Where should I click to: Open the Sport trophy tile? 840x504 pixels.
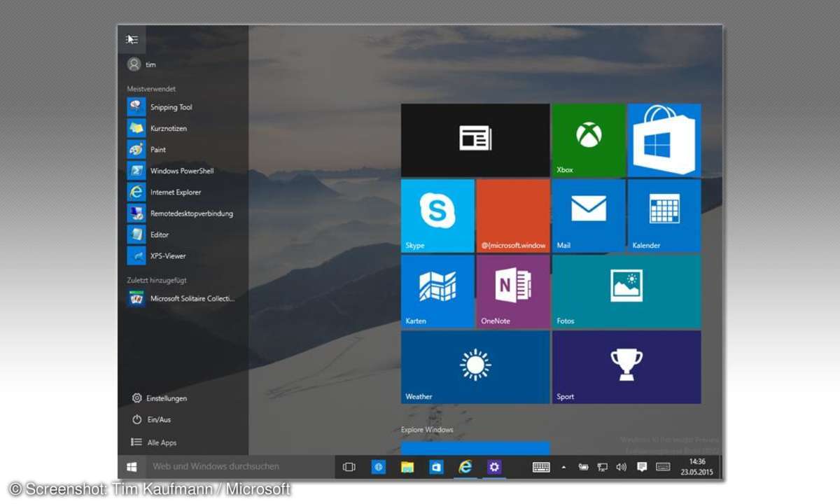[x=626, y=367]
